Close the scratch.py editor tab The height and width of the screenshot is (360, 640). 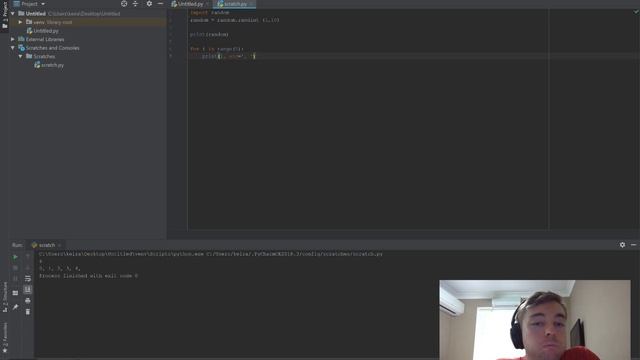pyautogui.click(x=251, y=4)
